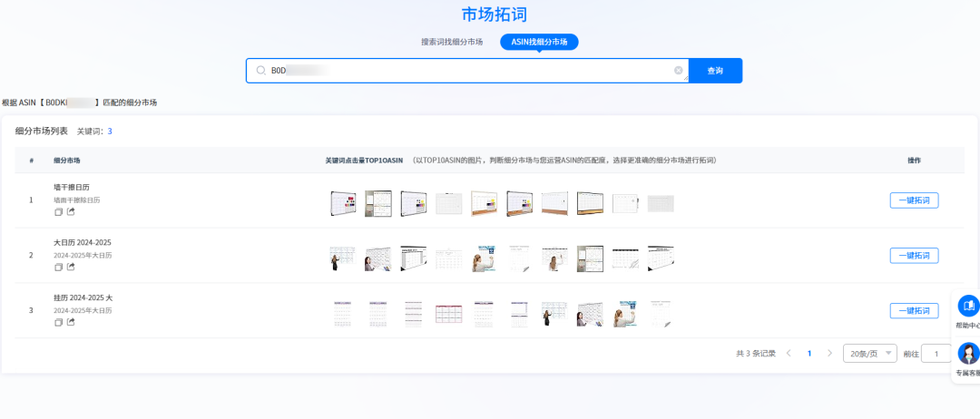Open 帮助中心 help icon
This screenshot has height=419, width=980.
tap(969, 306)
